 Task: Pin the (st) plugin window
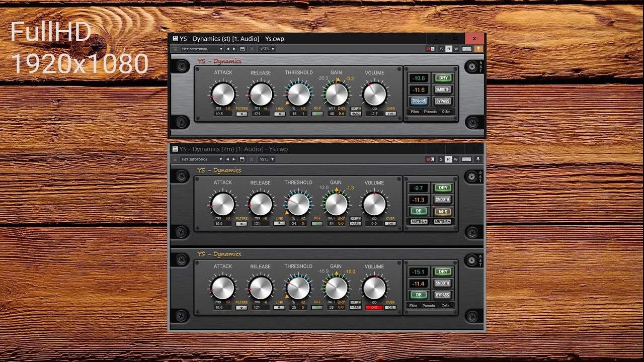click(x=478, y=49)
